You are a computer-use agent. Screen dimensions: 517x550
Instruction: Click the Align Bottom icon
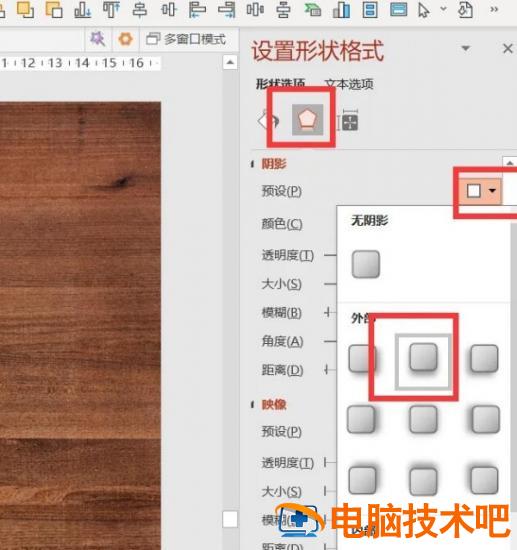point(83,9)
